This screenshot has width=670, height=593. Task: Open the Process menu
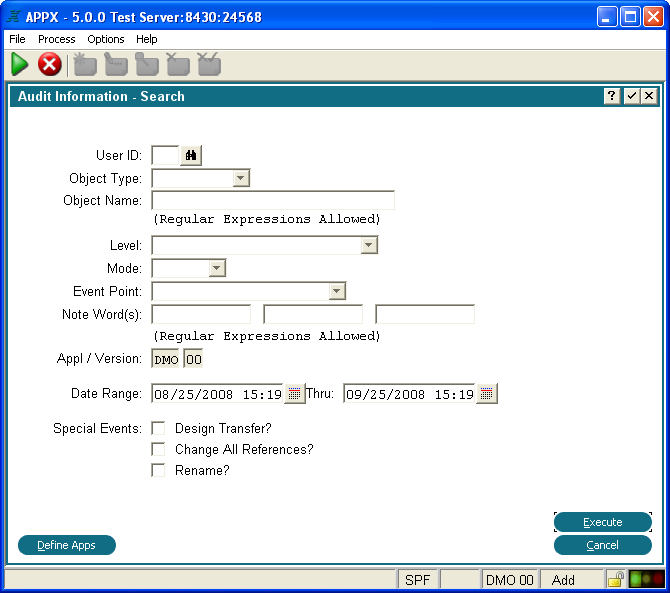click(56, 39)
